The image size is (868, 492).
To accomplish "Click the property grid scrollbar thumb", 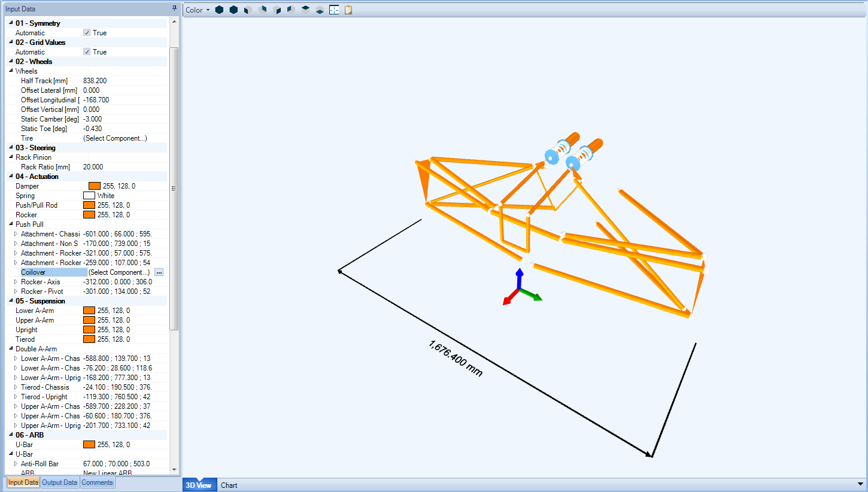I will 174,188.
